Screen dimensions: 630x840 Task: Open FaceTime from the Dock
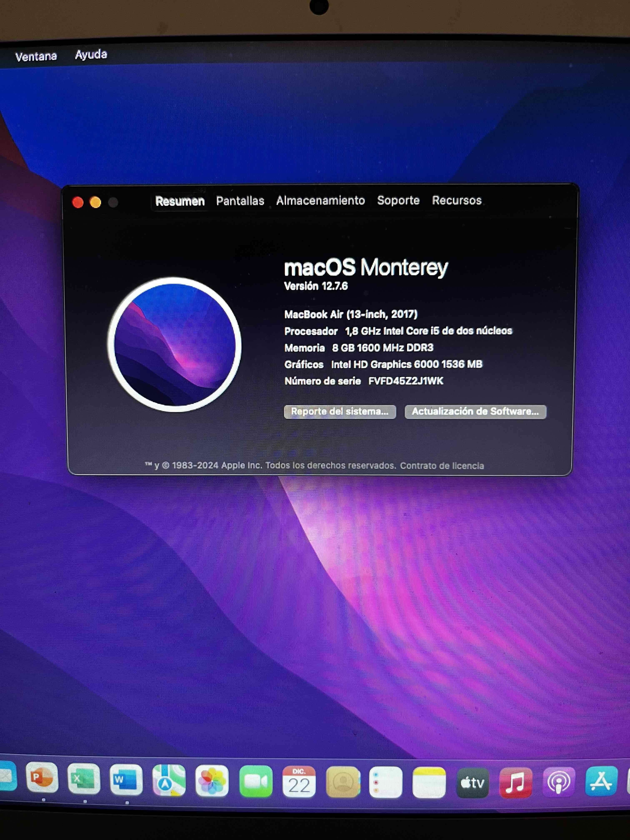coord(256,781)
